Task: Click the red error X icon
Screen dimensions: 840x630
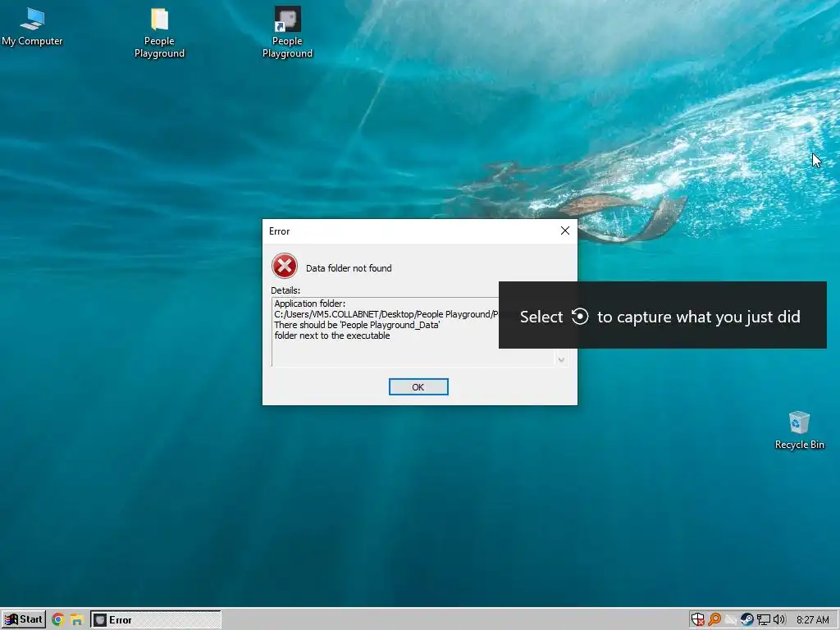Action: click(285, 267)
